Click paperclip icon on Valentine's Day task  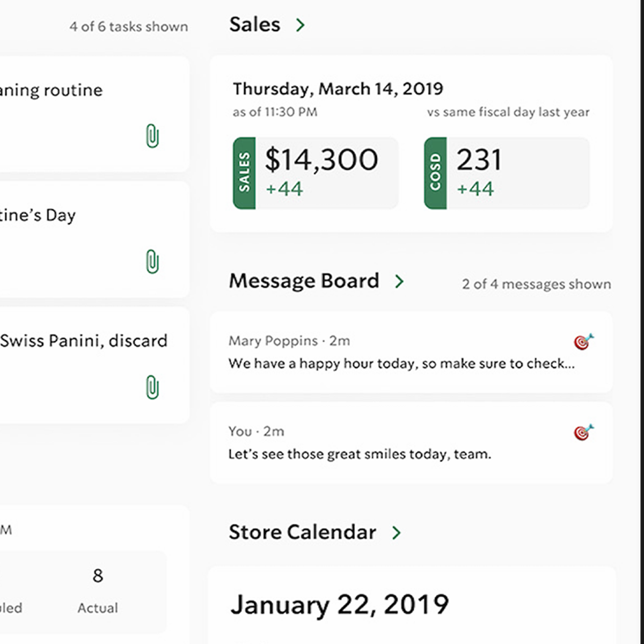click(x=152, y=262)
